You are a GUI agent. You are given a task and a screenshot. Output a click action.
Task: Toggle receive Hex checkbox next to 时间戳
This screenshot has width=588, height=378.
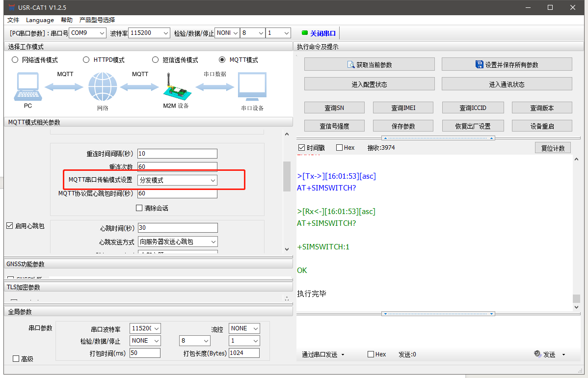pyautogui.click(x=339, y=147)
